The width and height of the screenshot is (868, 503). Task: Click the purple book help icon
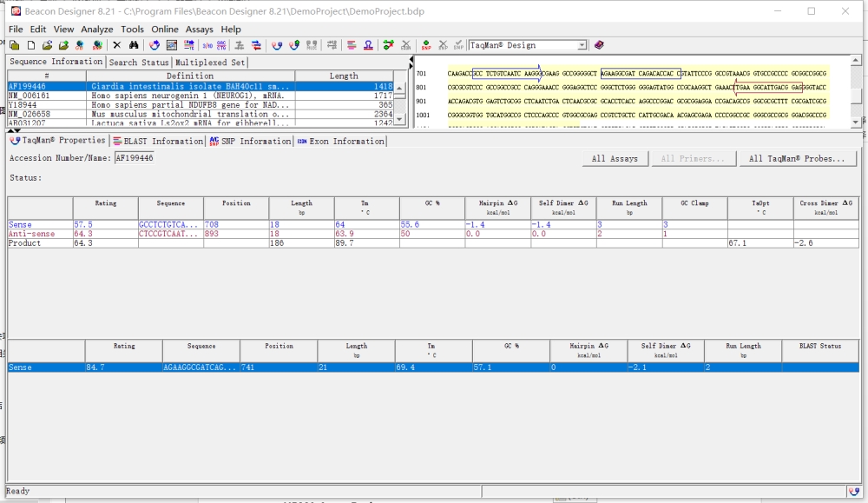(599, 45)
